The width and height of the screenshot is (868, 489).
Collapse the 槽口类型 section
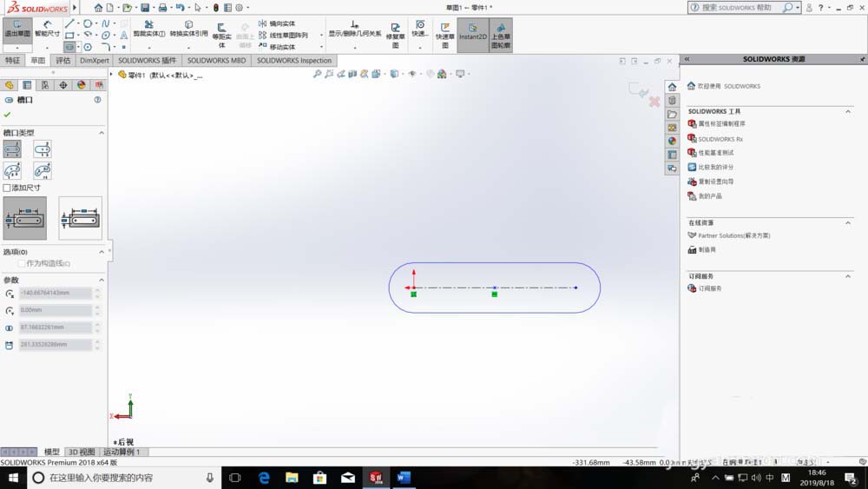click(102, 133)
